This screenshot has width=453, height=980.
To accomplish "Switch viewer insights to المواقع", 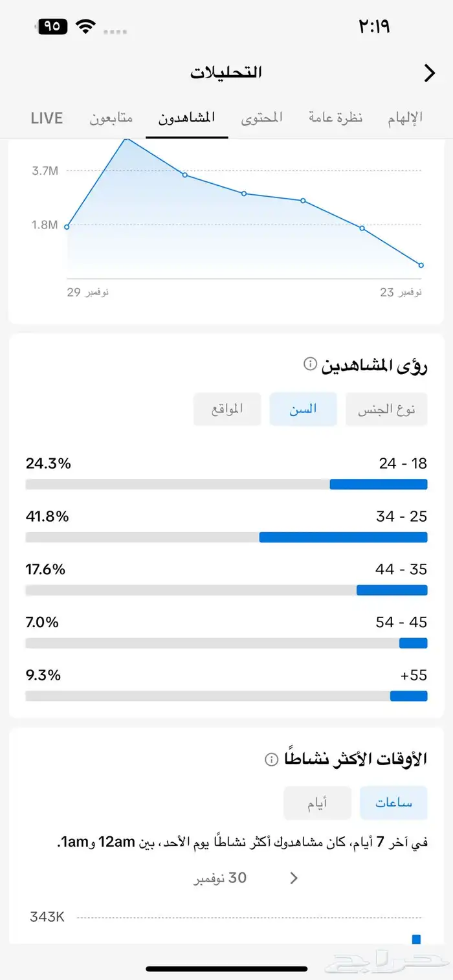I will click(x=227, y=408).
